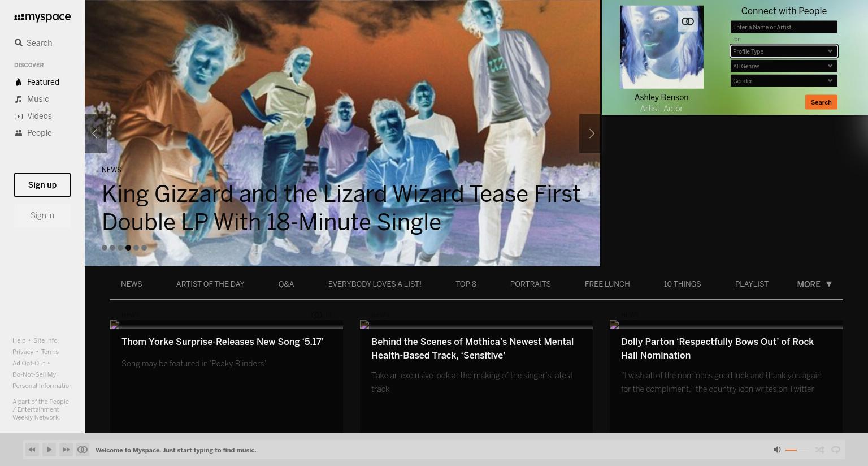The width and height of the screenshot is (868, 466).
Task: Skip to next track in player
Action: point(66,450)
